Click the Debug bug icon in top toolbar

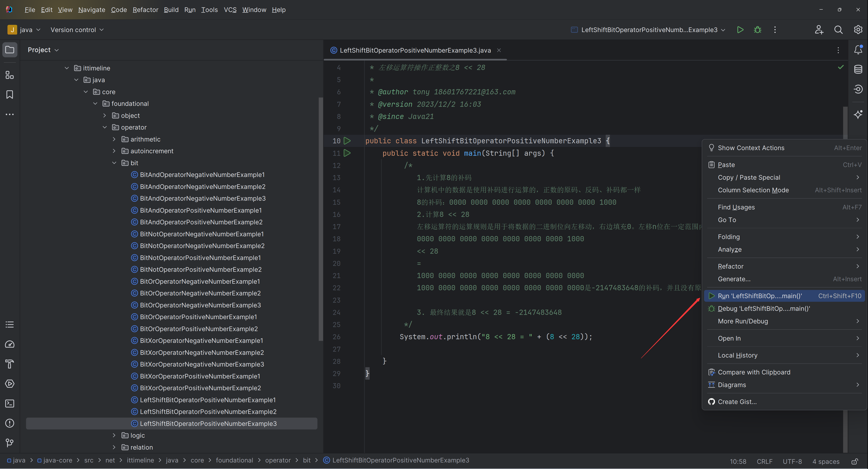(758, 30)
